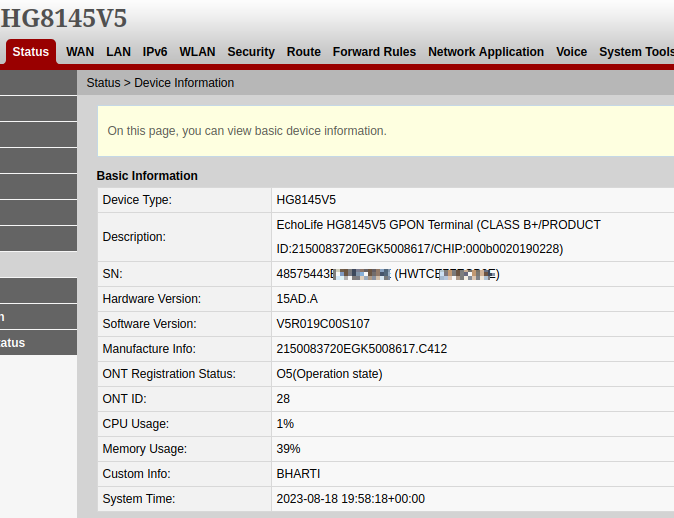This screenshot has width=674, height=518.
Task: Click the HG8145V5 logo title
Action: pos(63,18)
